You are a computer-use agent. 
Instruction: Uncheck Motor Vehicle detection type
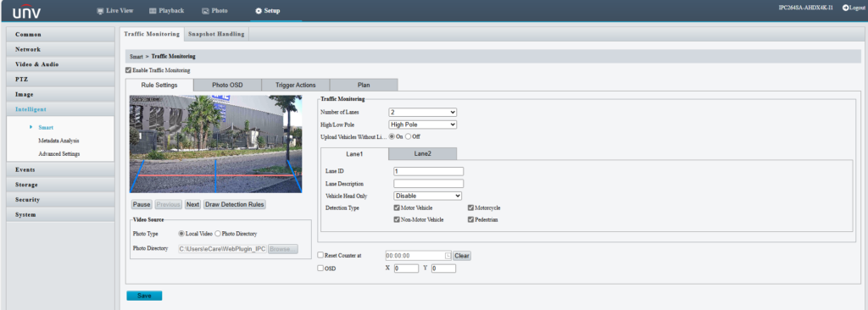[397, 208]
